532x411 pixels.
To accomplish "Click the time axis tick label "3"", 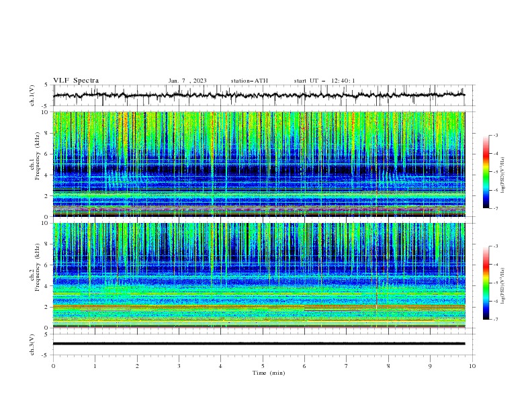I will (179, 366).
